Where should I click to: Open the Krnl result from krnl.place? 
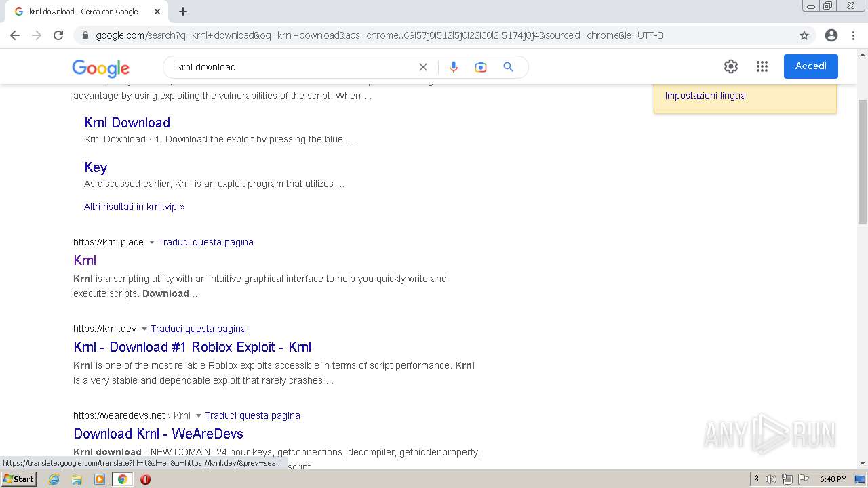[85, 260]
